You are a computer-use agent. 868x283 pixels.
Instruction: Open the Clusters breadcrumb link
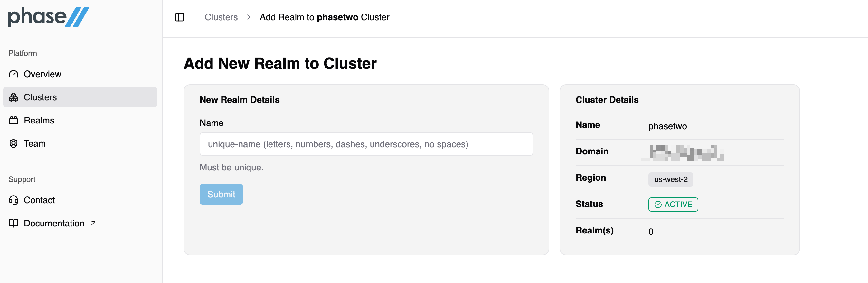coord(221,17)
